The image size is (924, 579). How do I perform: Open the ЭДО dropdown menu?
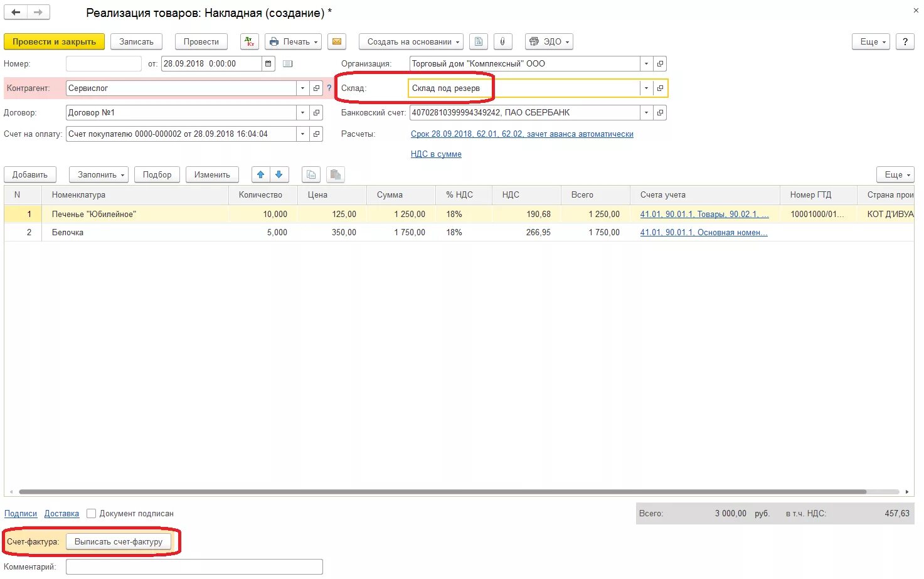pos(549,41)
